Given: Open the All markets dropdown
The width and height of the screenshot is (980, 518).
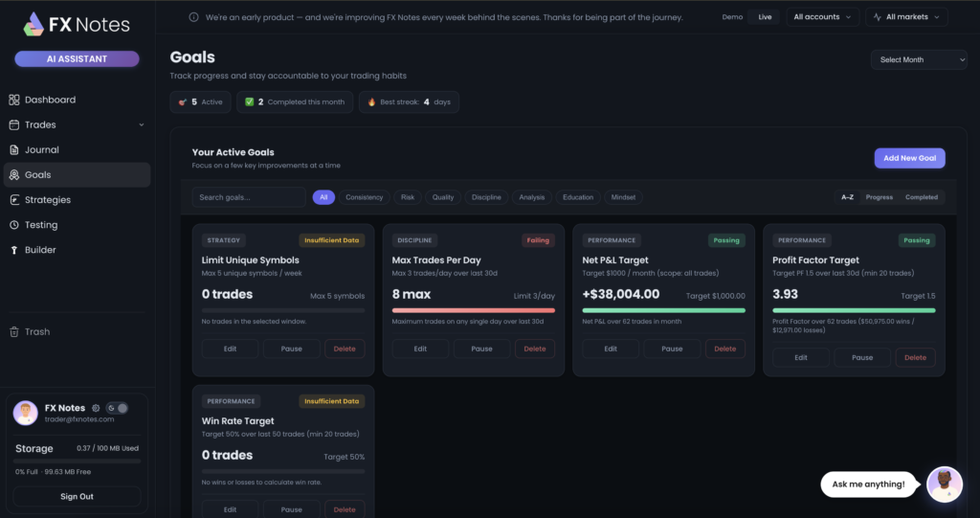Looking at the screenshot, I should point(905,17).
